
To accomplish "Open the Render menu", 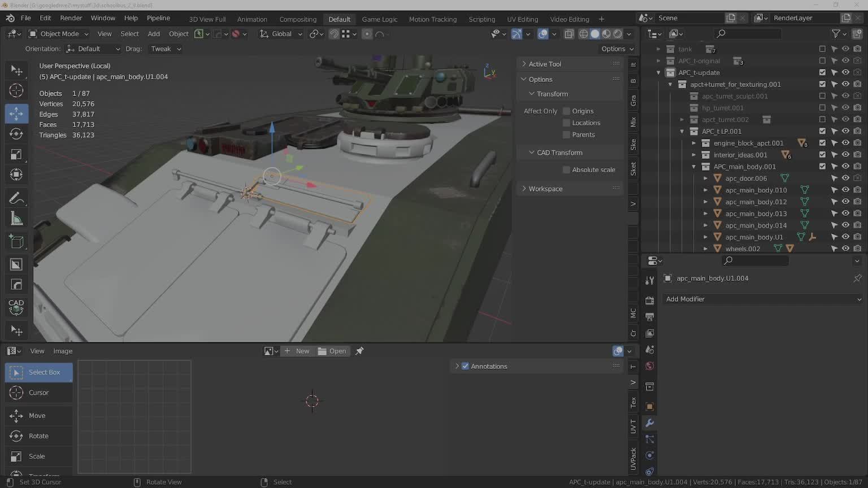I will point(71,18).
